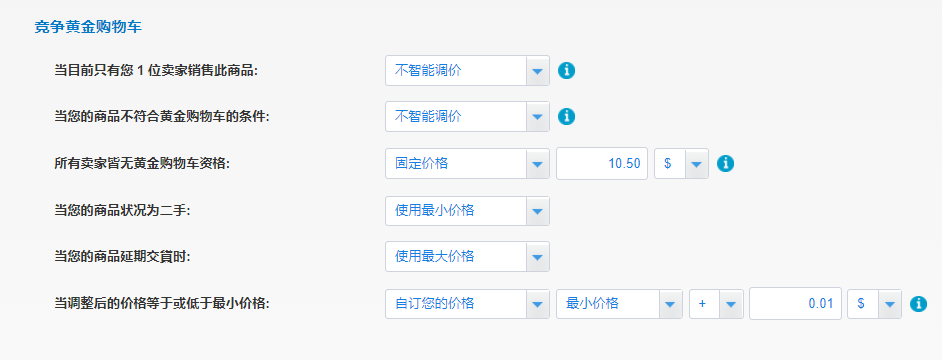This screenshot has width=942, height=360.
Task: Click the 0.01 amount input field
Action: (x=795, y=304)
